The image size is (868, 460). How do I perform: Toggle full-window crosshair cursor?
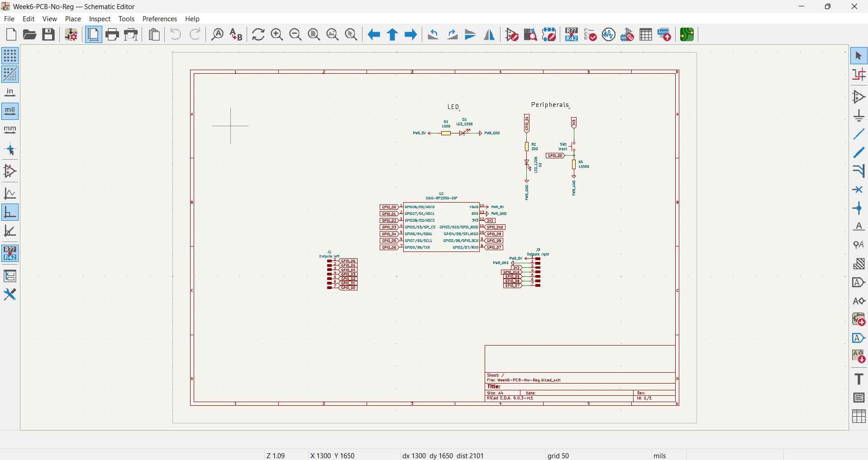pos(10,149)
